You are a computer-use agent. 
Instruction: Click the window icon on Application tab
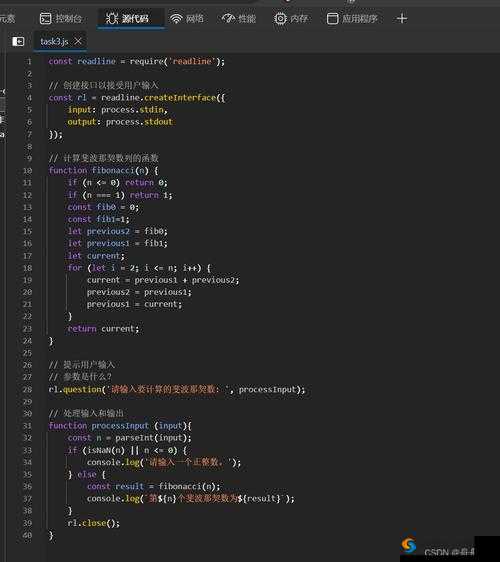[x=332, y=19]
